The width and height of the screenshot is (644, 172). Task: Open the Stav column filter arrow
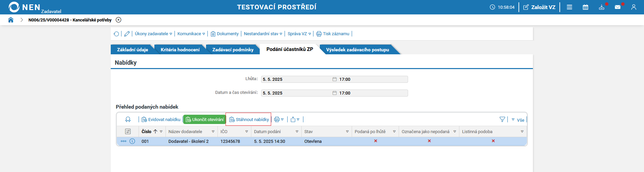click(347, 132)
